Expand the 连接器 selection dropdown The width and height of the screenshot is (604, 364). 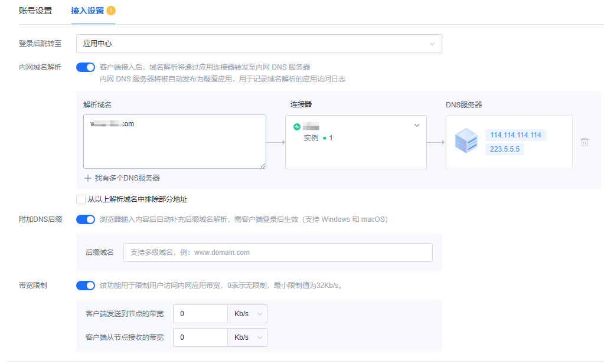point(416,125)
